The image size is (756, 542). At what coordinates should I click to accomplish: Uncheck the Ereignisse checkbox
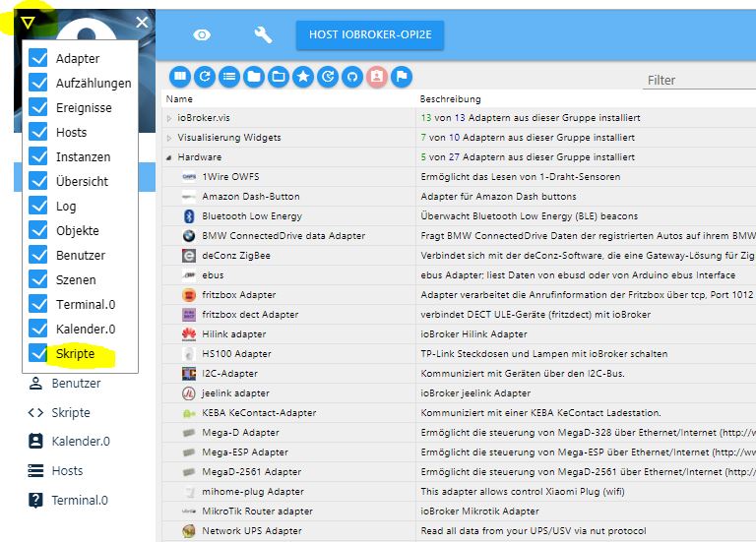[x=38, y=107]
